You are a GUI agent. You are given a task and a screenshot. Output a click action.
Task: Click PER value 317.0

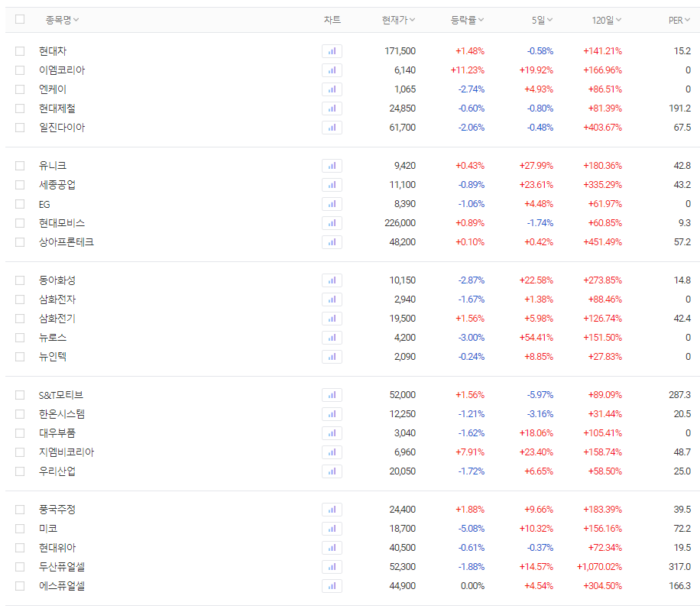tap(679, 567)
